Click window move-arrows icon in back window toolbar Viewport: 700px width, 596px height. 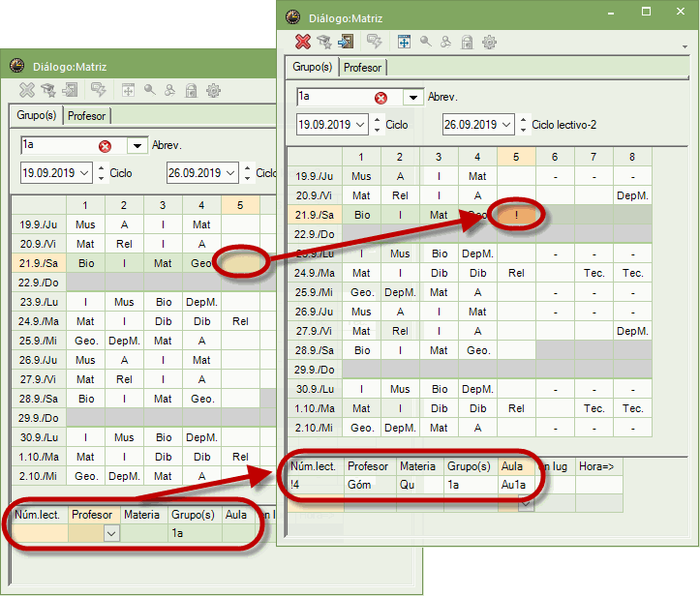[x=128, y=90]
